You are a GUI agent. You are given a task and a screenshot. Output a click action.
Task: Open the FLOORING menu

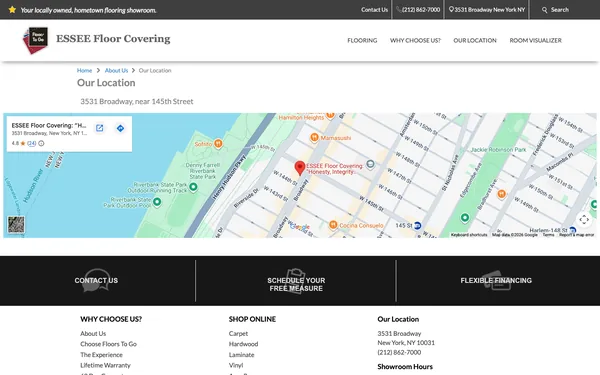[x=362, y=40]
